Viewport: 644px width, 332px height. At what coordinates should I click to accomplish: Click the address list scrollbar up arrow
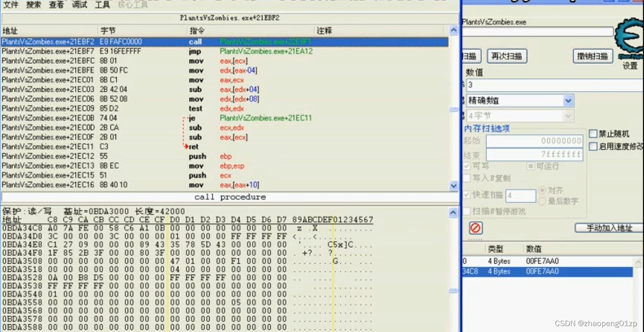[x=639, y=262]
